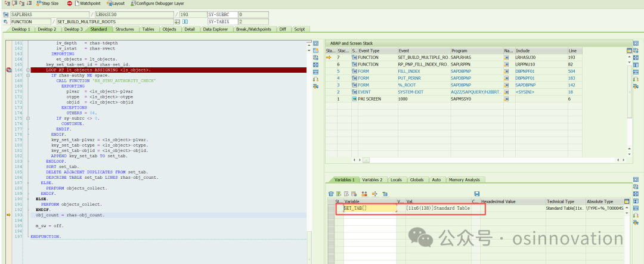Click the [11x6(138)]Standard Table value

point(438,208)
